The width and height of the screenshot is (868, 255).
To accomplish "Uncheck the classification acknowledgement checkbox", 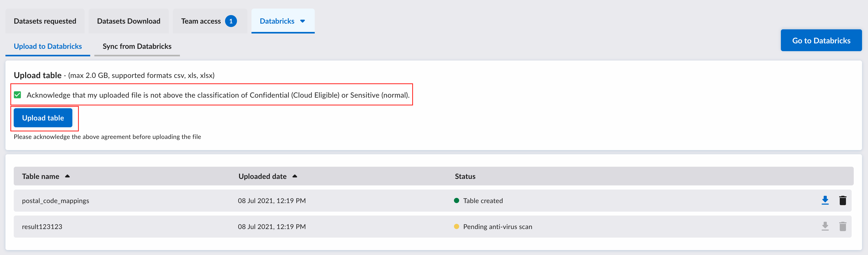I will click(18, 95).
